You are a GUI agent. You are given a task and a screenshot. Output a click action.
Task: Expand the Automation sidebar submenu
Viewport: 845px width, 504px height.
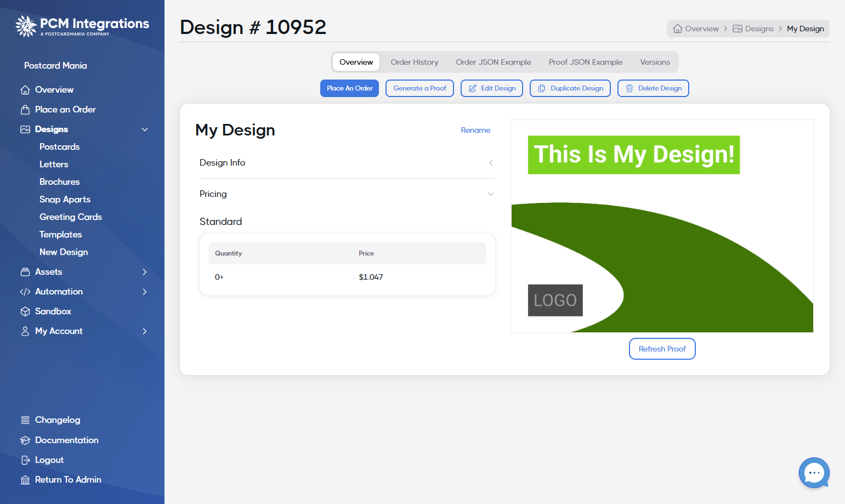(x=145, y=292)
